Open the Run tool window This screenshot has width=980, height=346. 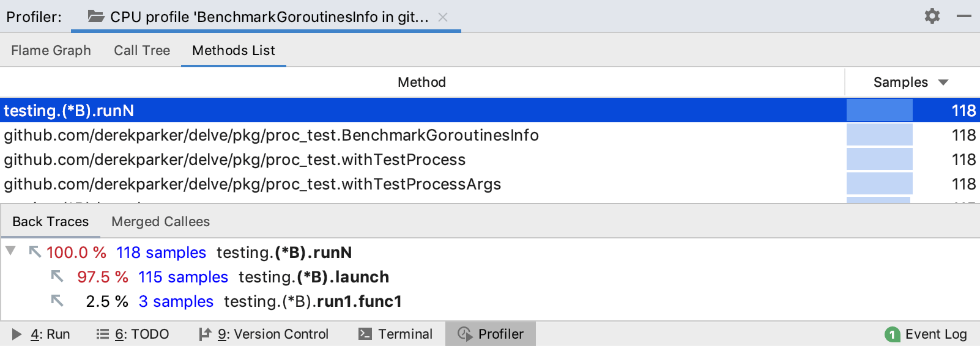point(41,334)
